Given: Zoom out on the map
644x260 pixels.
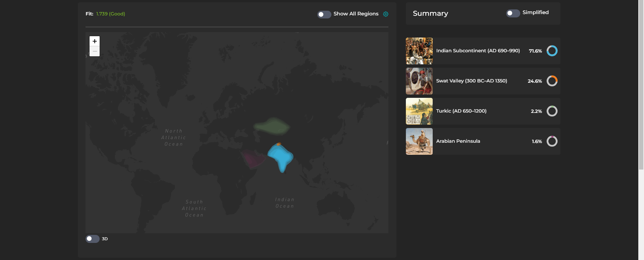Looking at the screenshot, I should (95, 51).
